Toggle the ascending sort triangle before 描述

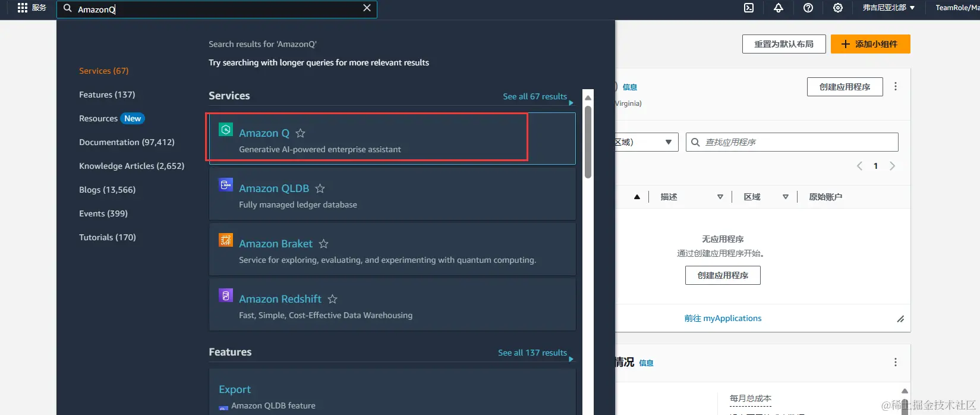637,197
